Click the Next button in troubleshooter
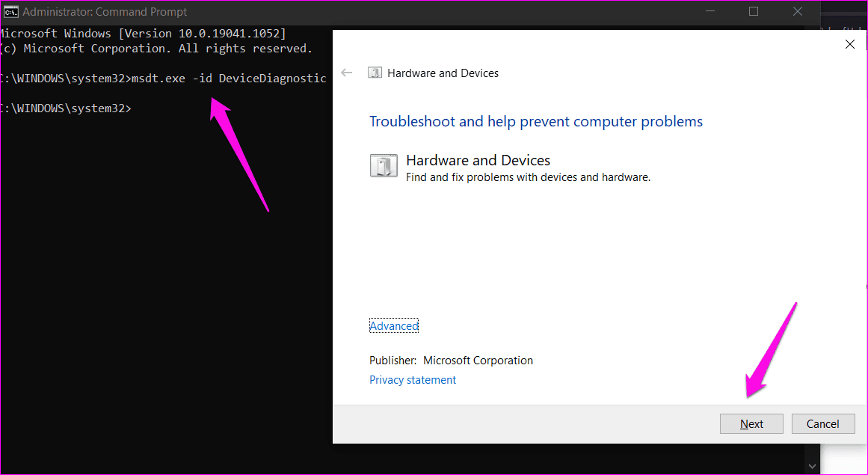868x475 pixels. point(751,423)
